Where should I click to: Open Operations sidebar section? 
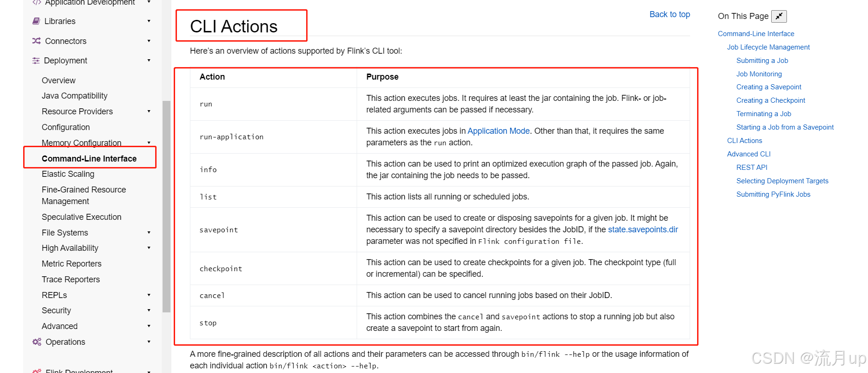click(65, 342)
